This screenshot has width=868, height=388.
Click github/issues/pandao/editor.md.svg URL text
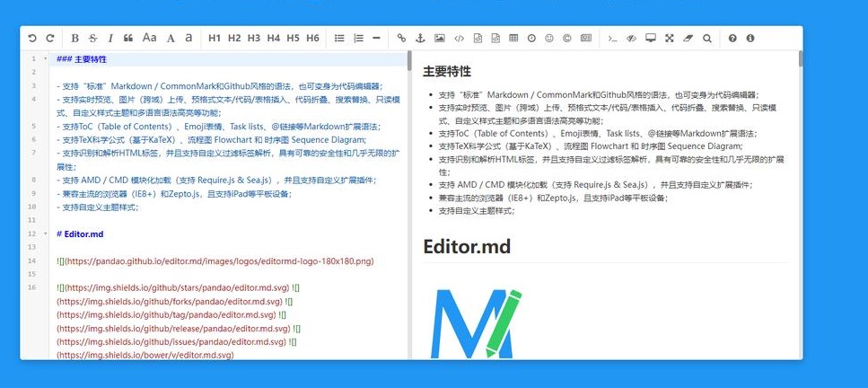pyautogui.click(x=171, y=342)
